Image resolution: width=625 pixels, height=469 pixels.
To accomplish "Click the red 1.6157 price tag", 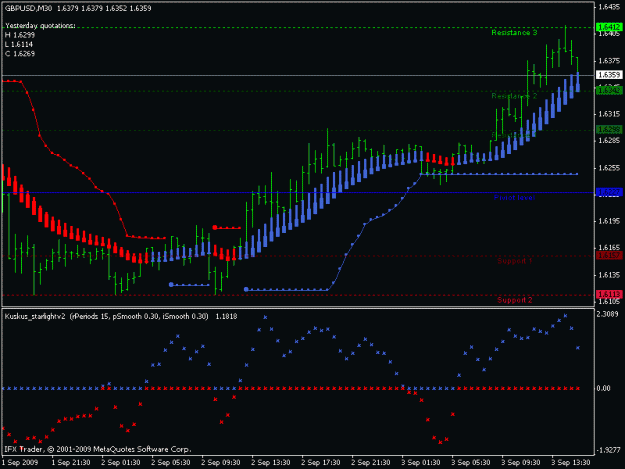I will [609, 255].
